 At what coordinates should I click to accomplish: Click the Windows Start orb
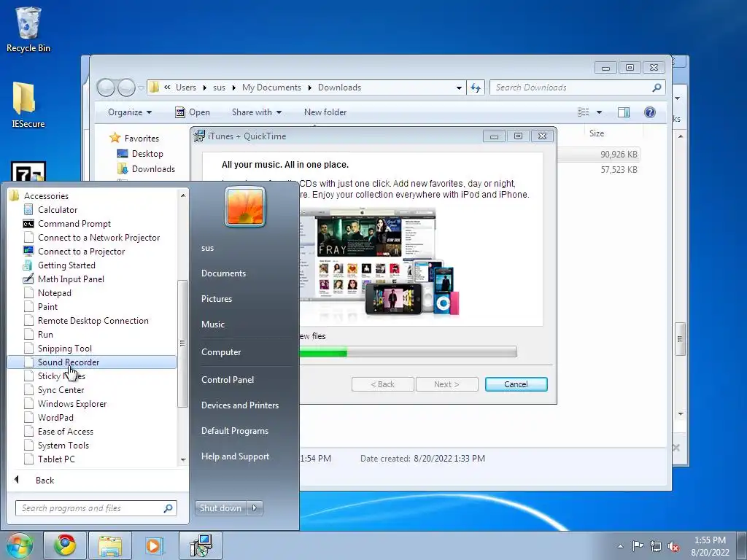(19, 545)
